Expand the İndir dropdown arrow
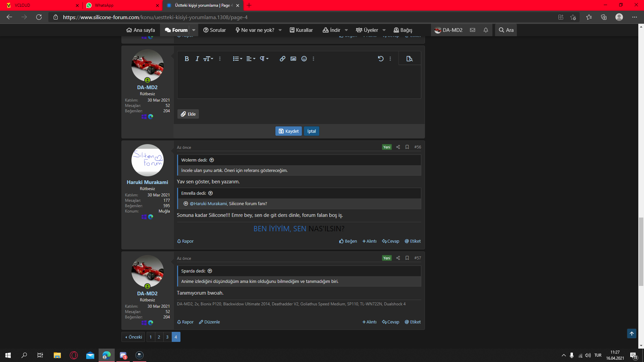 pos(346,30)
